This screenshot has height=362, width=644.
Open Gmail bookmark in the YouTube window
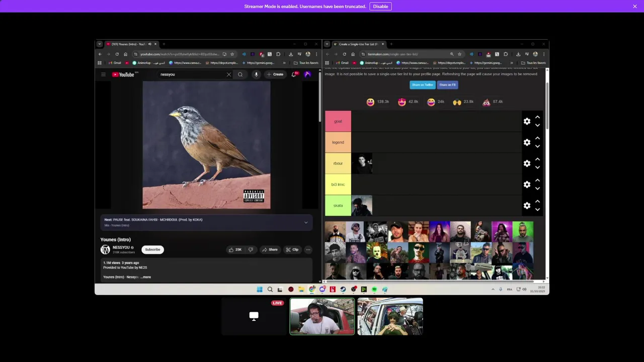[115, 63]
